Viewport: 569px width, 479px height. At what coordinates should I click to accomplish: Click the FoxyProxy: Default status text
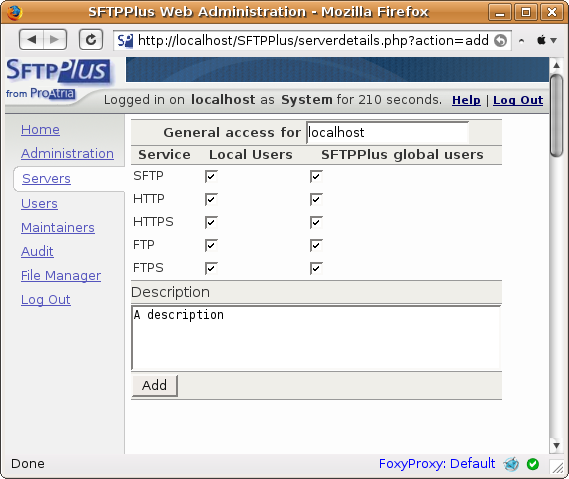[437, 464]
